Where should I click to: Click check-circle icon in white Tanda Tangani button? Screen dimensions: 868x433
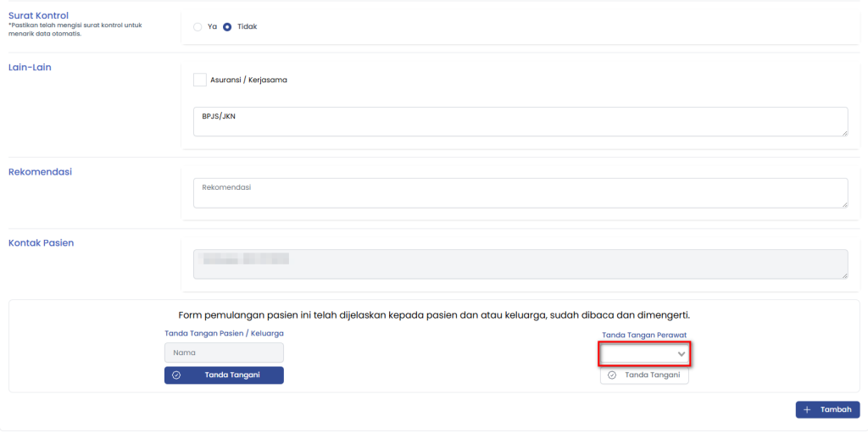coord(612,375)
